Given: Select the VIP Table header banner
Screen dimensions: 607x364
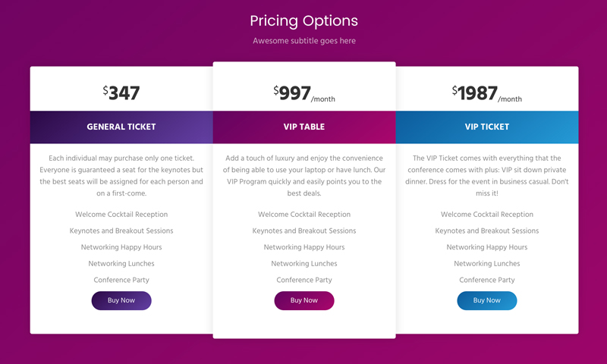Looking at the screenshot, I should tap(304, 127).
